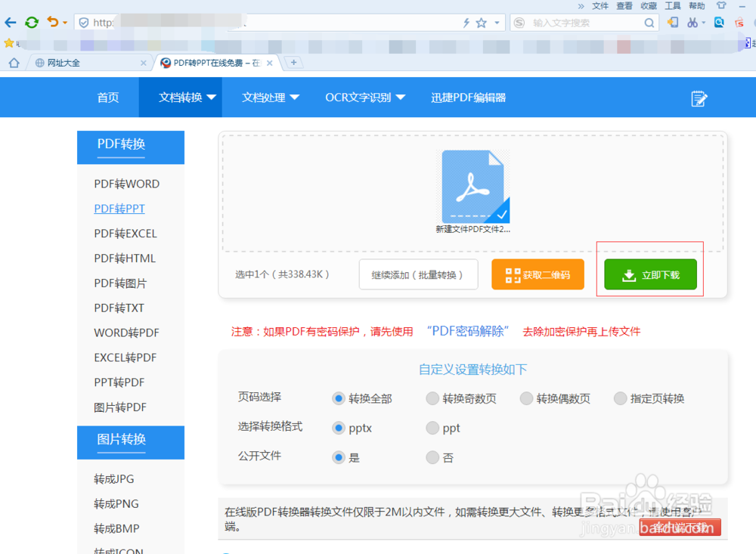
Task: Click the pencil edit icon in blue navbar
Action: point(699,97)
